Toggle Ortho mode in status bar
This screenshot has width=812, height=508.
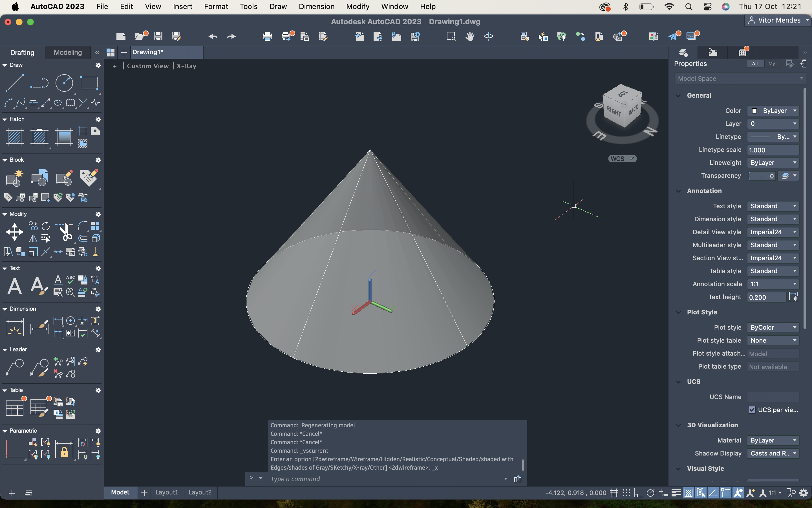[638, 493]
